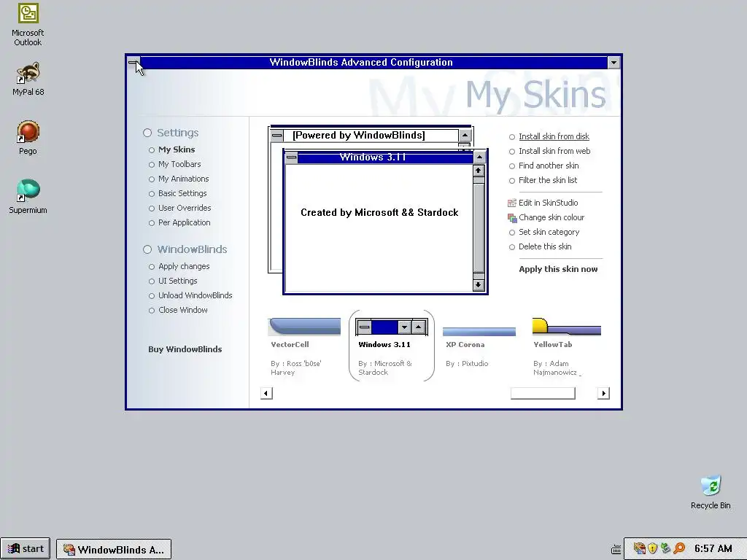Image resolution: width=747 pixels, height=560 pixels.
Task: Open the WindowBlinds control menu box
Action: click(x=134, y=63)
